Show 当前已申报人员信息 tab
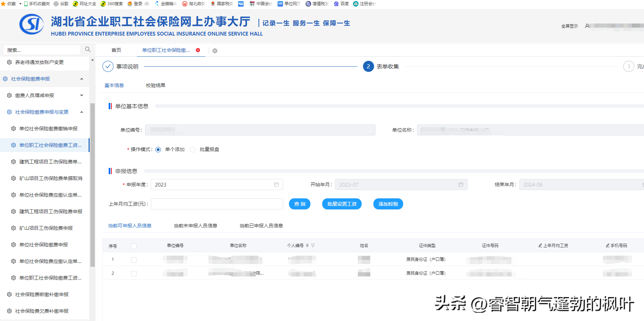 261,226
